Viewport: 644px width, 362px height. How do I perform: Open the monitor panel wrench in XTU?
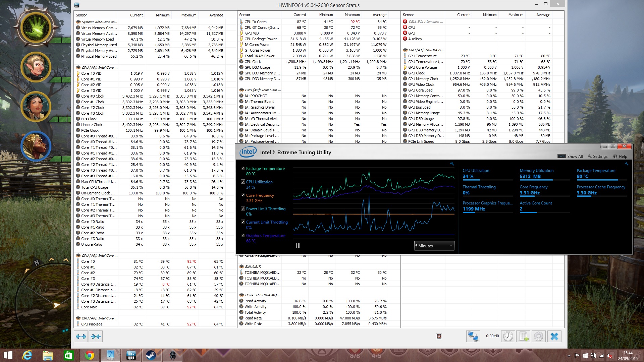[x=626, y=164]
